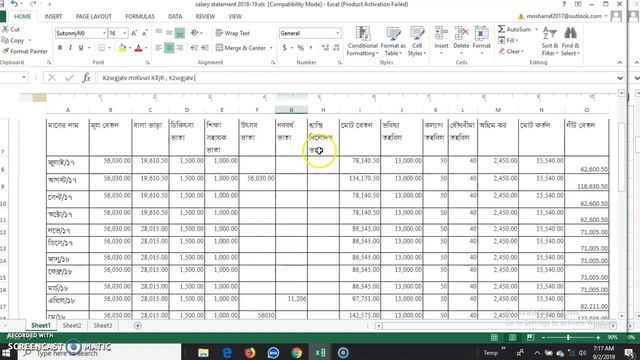Image resolution: width=640 pixels, height=360 pixels.
Task: Click the Increase Decimal icon
Action: 325,48
